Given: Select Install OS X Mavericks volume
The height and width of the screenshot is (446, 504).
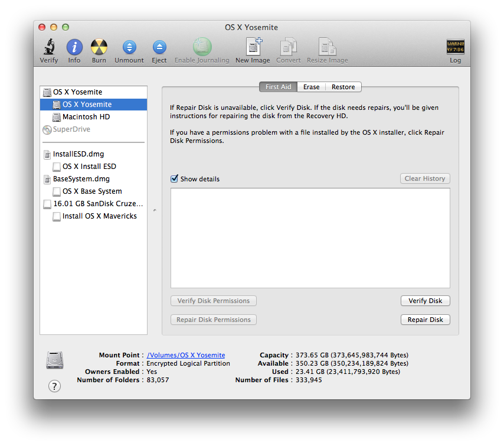Looking at the screenshot, I should pos(93,216).
